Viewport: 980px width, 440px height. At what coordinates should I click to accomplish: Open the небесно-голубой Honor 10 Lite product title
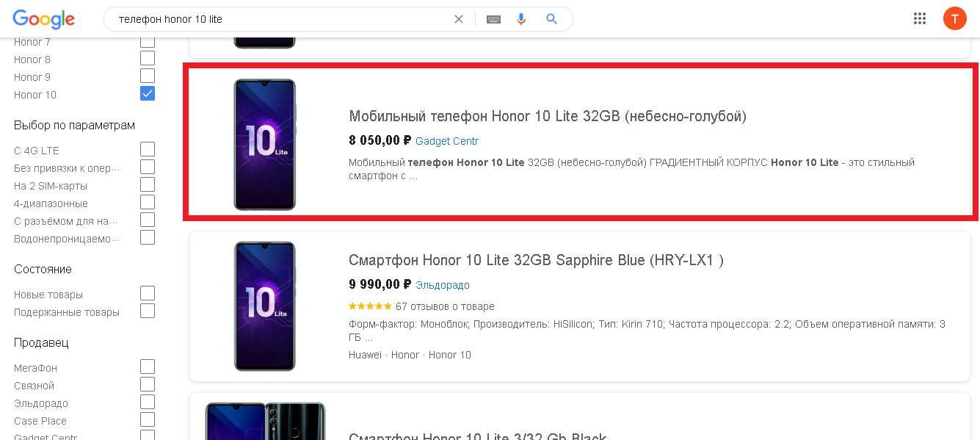[548, 116]
